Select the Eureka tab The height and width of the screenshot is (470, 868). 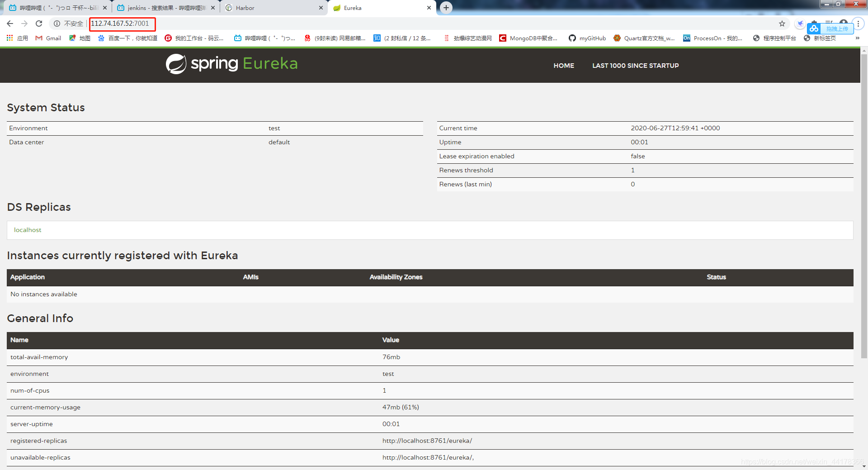(382, 8)
